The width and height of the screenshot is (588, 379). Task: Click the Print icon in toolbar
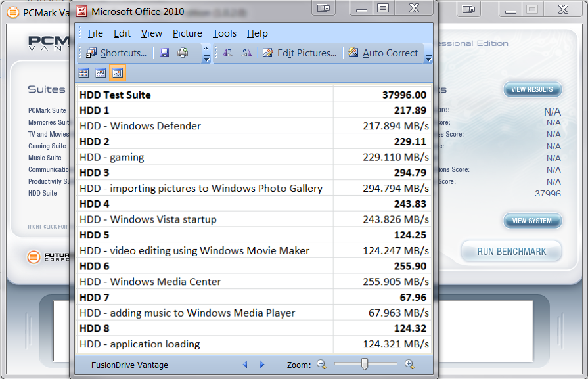tap(183, 53)
